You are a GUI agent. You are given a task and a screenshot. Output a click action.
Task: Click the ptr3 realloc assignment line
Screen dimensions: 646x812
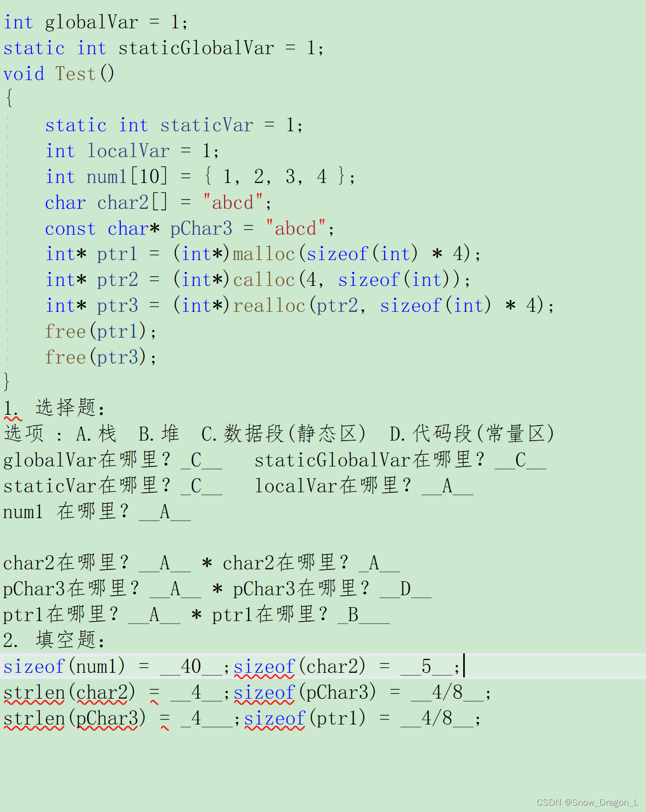click(300, 306)
